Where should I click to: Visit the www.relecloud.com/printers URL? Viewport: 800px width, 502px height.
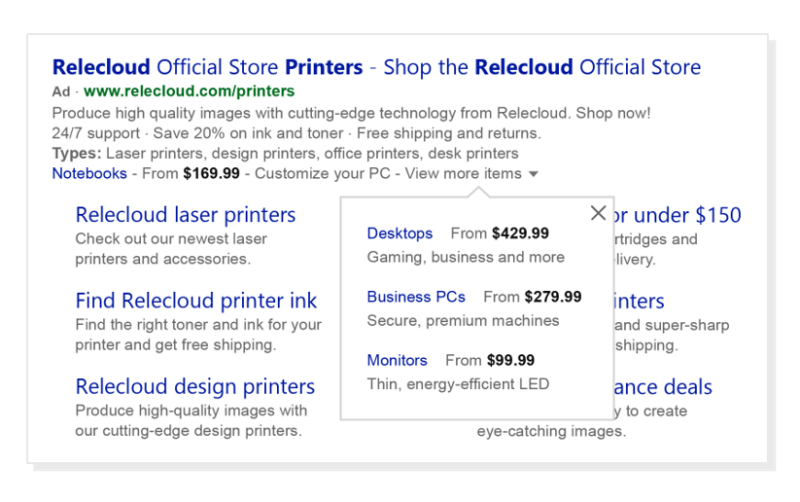pyautogui.click(x=175, y=92)
